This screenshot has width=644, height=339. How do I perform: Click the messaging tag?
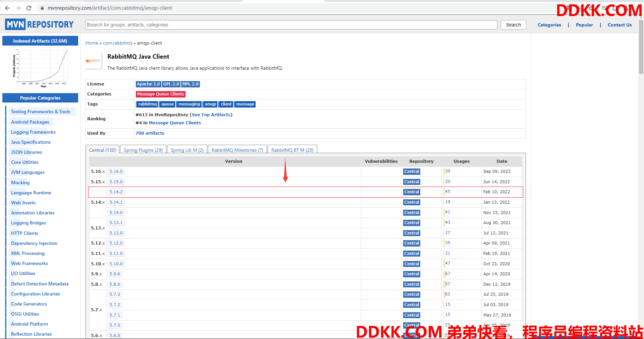pos(189,104)
